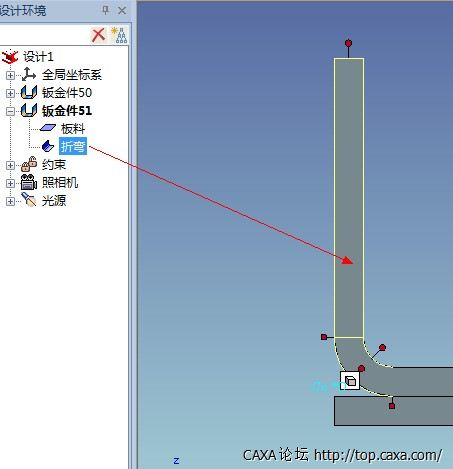
Task: Collapse the 钣金件51 node
Action: [10, 111]
